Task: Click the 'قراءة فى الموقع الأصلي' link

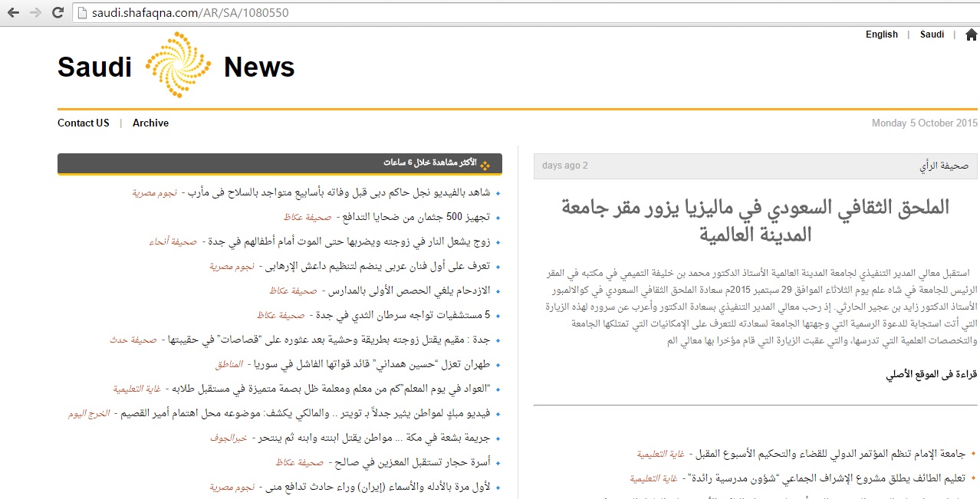Action: [930, 375]
